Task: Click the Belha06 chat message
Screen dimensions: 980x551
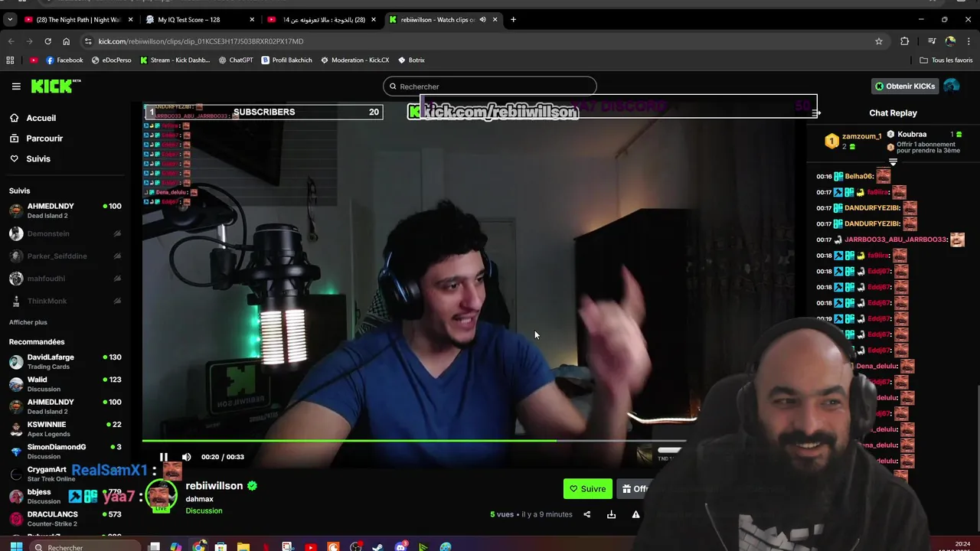Action: coord(853,176)
